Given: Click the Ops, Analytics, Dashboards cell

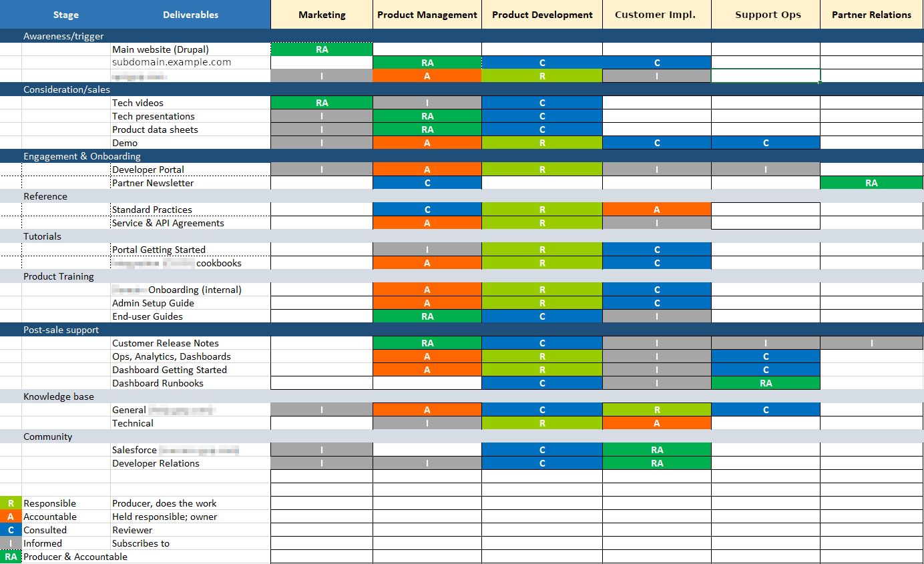Looking at the screenshot, I should pyautogui.click(x=190, y=356).
